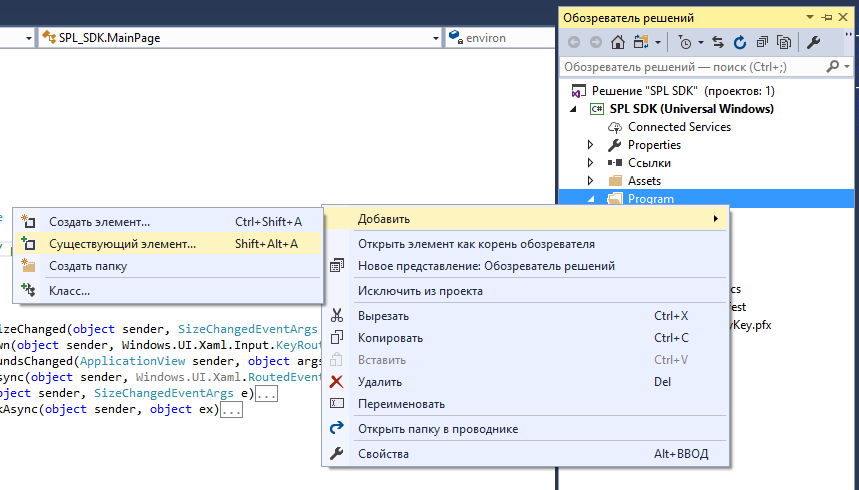Expand collapsed code after object ex)
Image resolution: width=859 pixels, height=490 pixels.
[231, 409]
